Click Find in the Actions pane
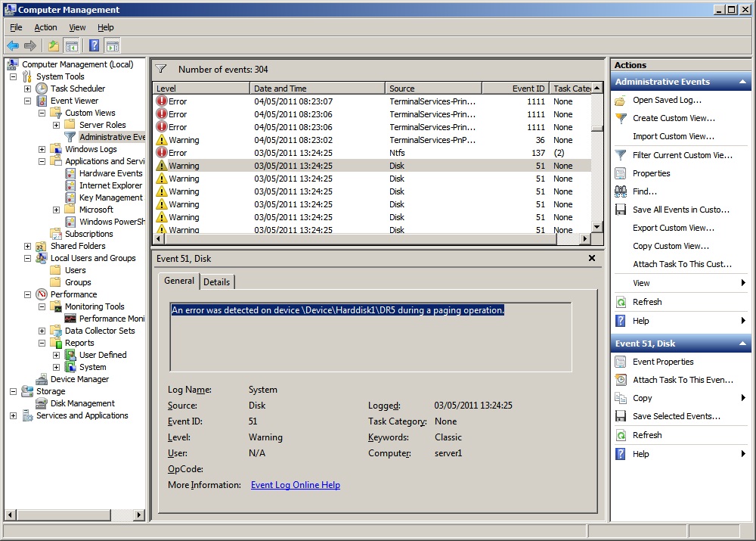Screen dimensions: 756x541 click(644, 191)
